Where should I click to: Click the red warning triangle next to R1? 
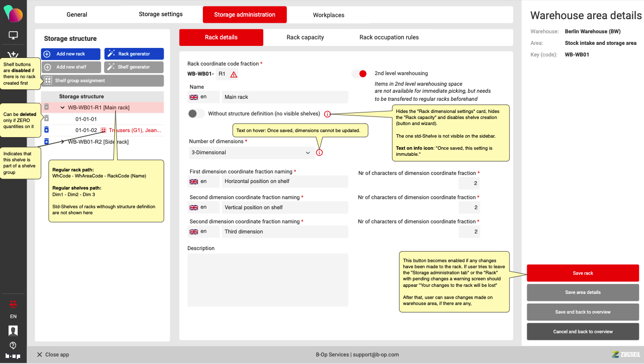point(234,75)
